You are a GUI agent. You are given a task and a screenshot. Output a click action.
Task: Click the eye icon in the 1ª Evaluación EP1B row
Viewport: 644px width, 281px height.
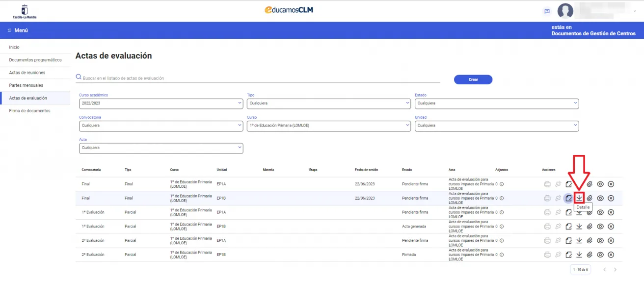600,227
